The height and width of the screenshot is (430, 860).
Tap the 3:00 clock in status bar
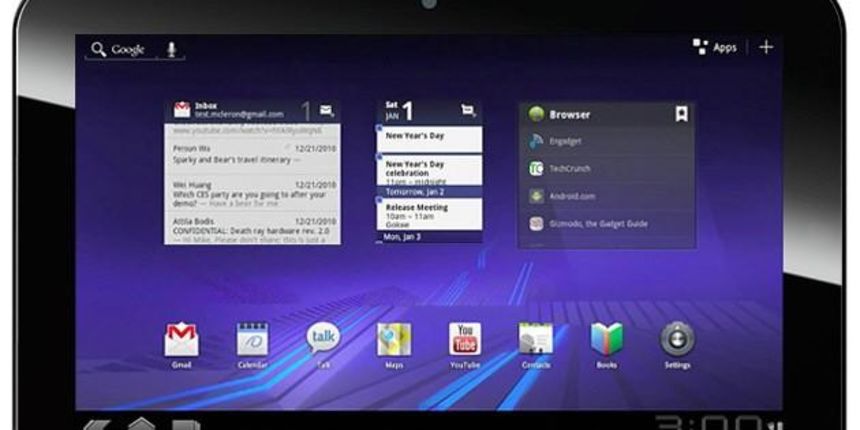pos(709,423)
